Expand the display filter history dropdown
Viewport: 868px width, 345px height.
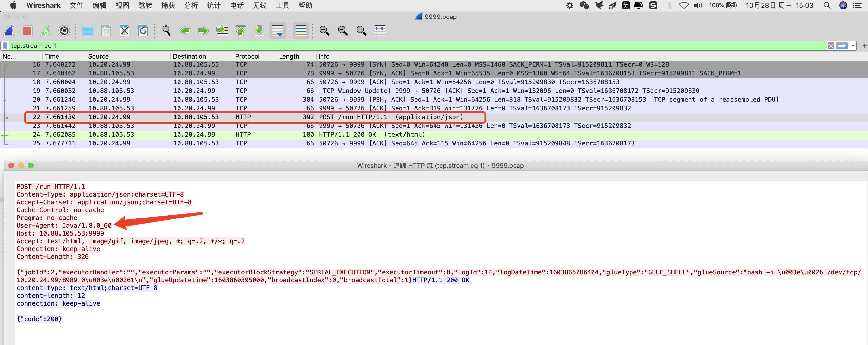pos(852,46)
